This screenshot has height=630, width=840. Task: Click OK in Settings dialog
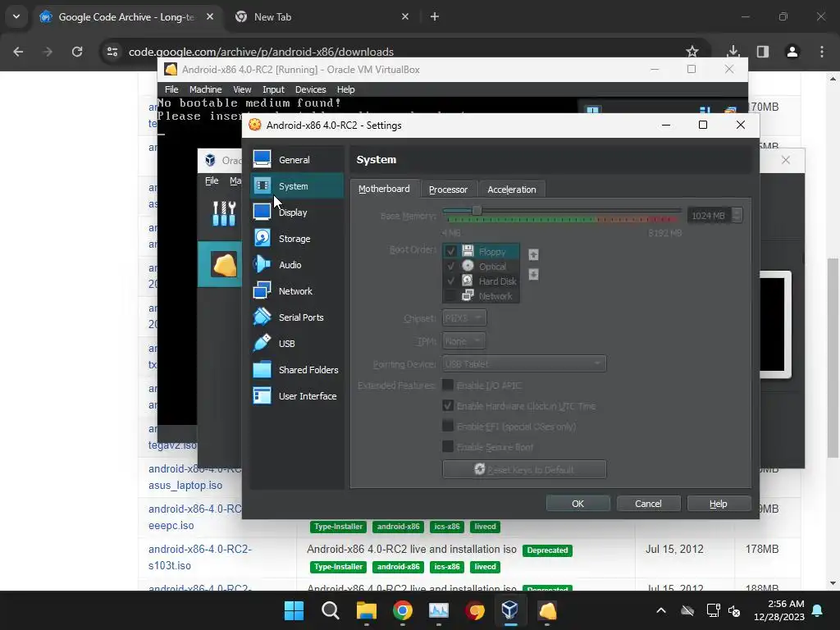click(578, 504)
